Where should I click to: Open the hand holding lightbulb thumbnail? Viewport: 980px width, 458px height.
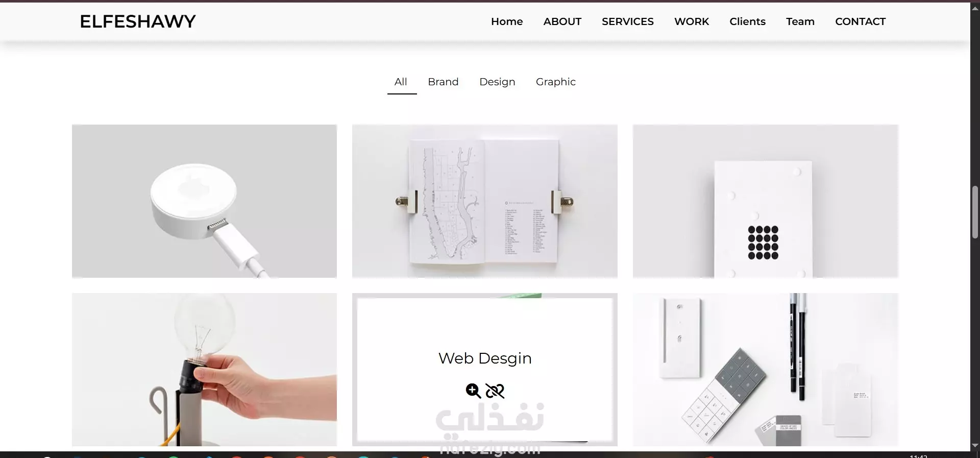[x=204, y=370]
